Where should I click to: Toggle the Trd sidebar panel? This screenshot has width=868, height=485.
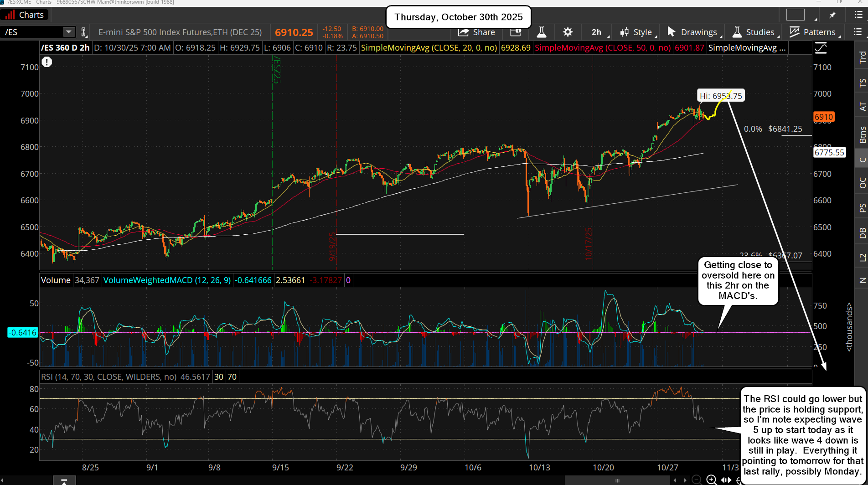pyautogui.click(x=862, y=57)
